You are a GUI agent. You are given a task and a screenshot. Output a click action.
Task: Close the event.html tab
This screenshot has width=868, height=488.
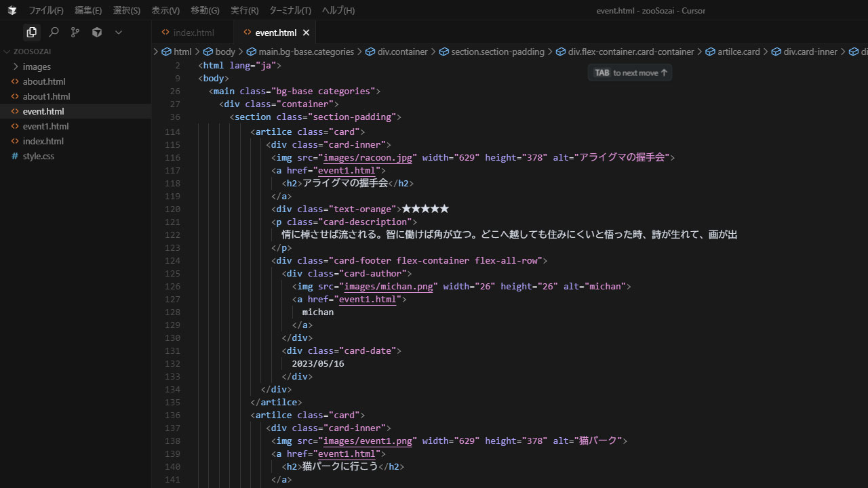click(x=306, y=33)
